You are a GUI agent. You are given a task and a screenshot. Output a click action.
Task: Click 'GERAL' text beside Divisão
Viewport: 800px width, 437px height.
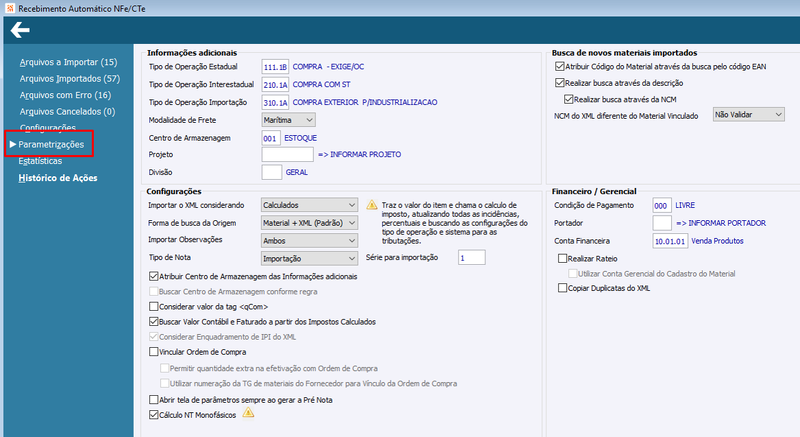pos(296,172)
